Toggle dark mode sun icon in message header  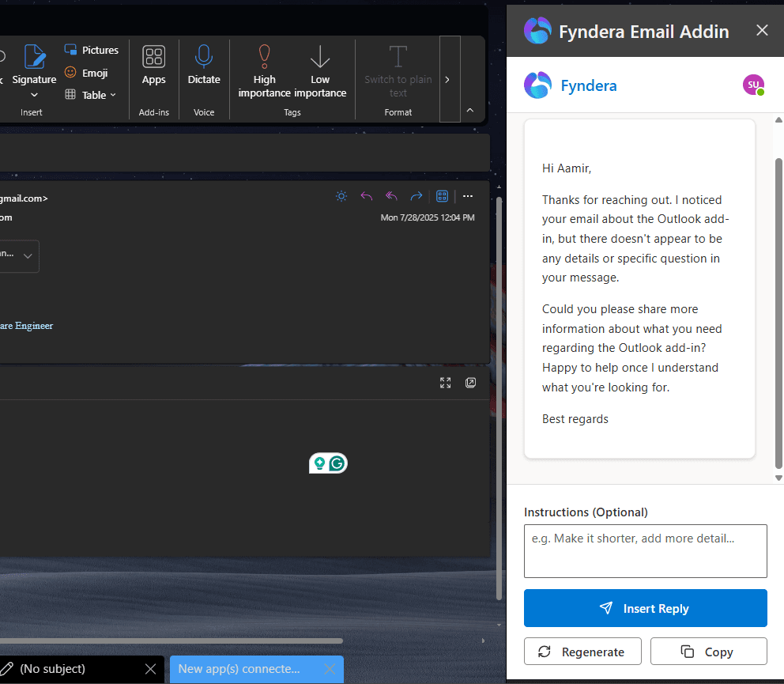pos(341,196)
